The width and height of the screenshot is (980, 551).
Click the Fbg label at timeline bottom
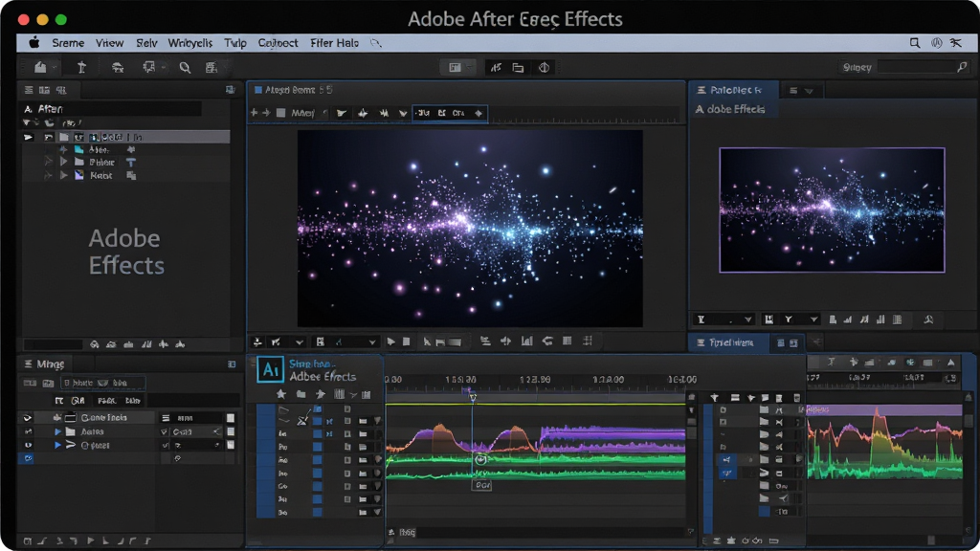[x=408, y=532]
